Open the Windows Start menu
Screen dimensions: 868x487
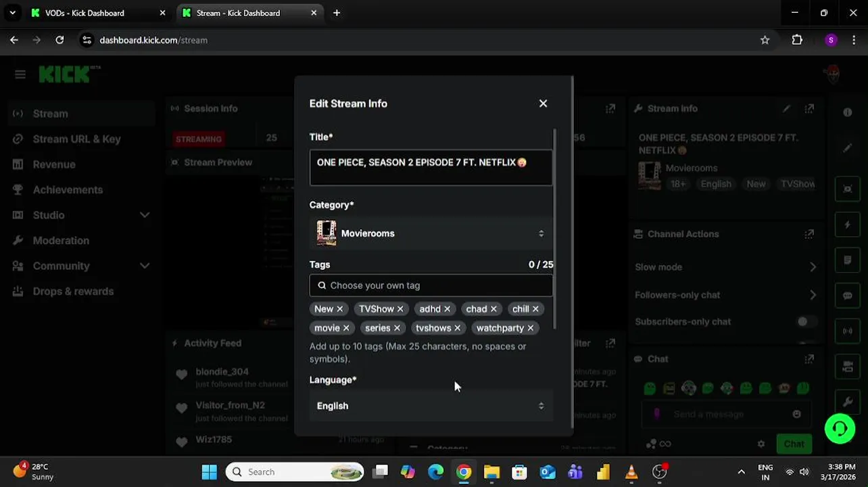tap(209, 472)
